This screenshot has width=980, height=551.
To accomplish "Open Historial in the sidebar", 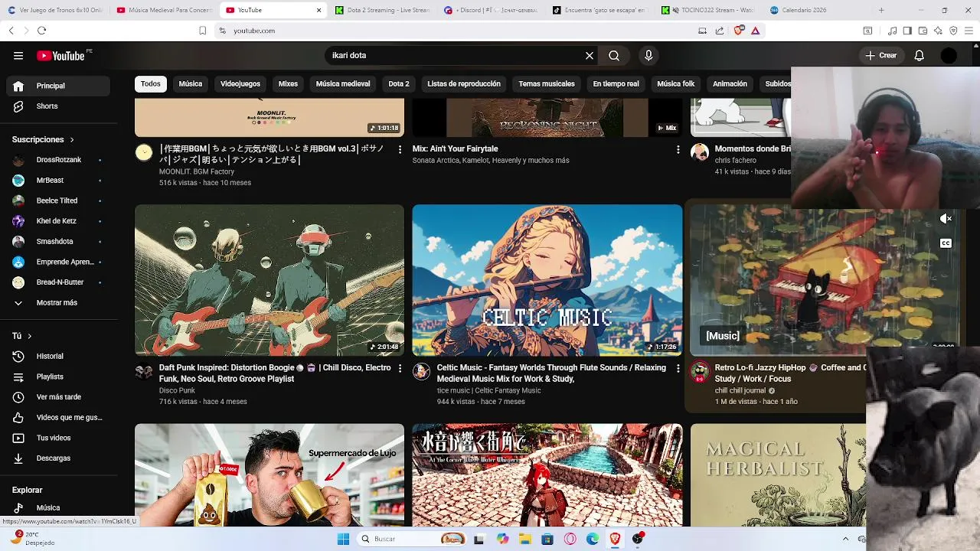I will pyautogui.click(x=58, y=357).
